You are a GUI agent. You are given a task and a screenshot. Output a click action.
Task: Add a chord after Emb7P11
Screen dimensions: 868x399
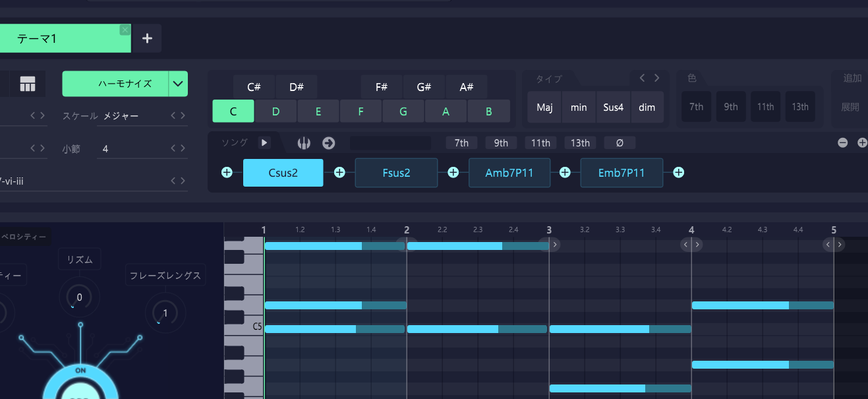pyautogui.click(x=678, y=173)
